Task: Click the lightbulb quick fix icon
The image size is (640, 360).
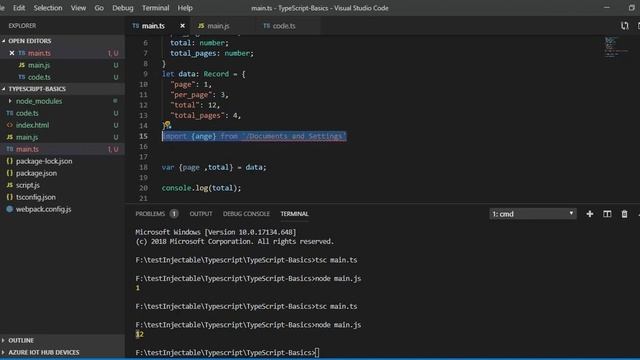Action: click(x=167, y=124)
